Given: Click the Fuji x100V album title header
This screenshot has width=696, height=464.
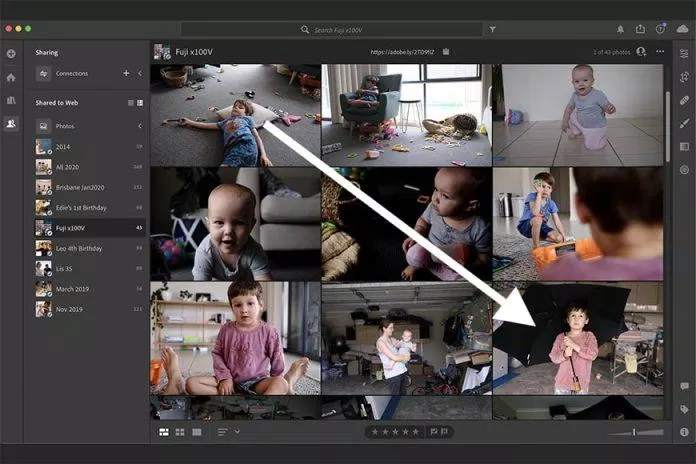Looking at the screenshot, I should 194,52.
